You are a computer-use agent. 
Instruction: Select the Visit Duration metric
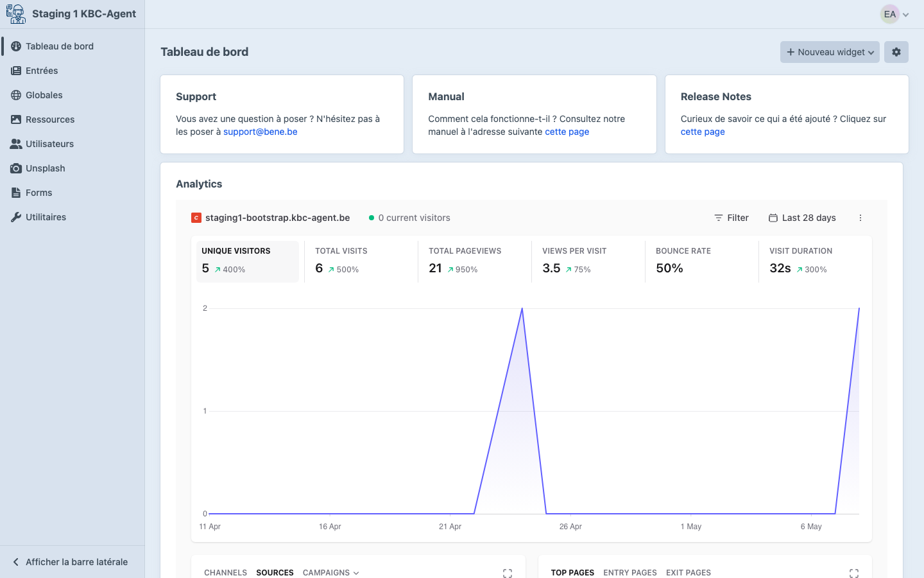[x=816, y=261]
